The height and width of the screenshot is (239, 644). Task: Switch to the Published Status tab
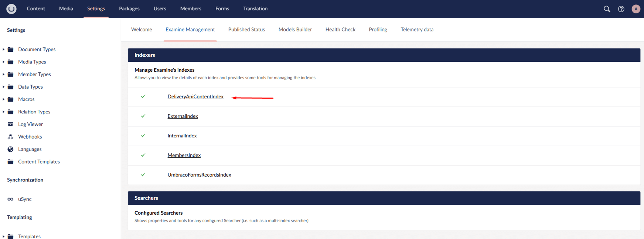(x=246, y=30)
